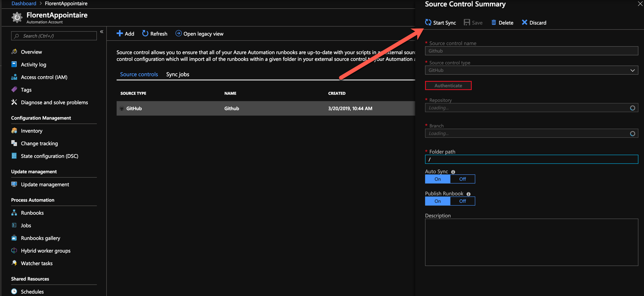Click the Overview icon in sidebar
Image resolution: width=644 pixels, height=296 pixels.
coord(14,52)
